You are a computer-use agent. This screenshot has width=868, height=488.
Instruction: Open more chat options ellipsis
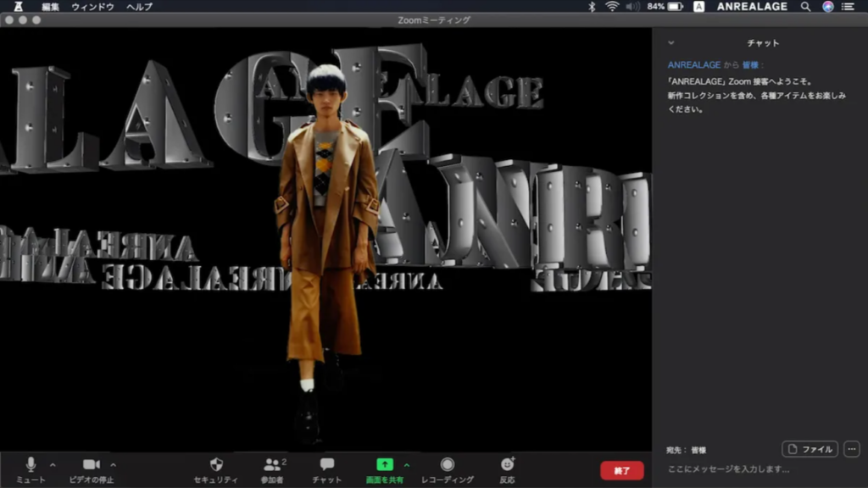pos(852,449)
